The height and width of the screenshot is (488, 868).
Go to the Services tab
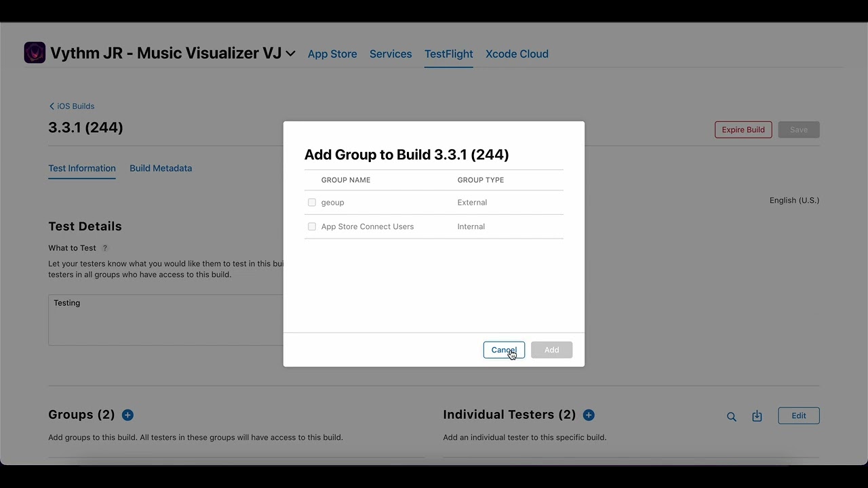pyautogui.click(x=391, y=54)
